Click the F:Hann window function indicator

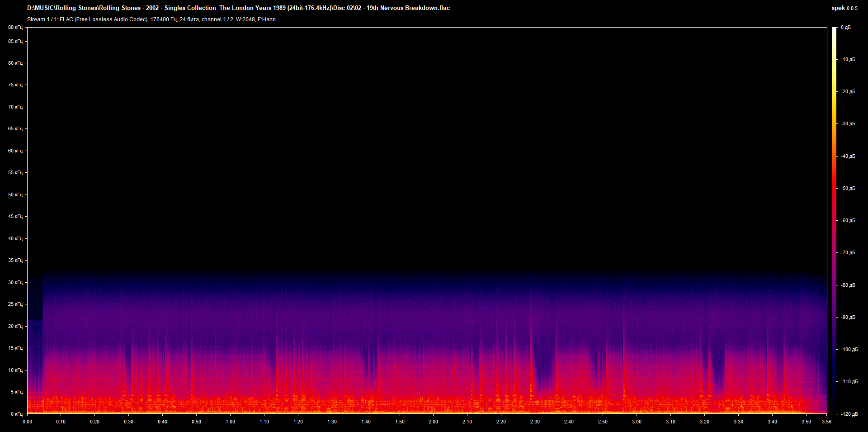(x=269, y=19)
